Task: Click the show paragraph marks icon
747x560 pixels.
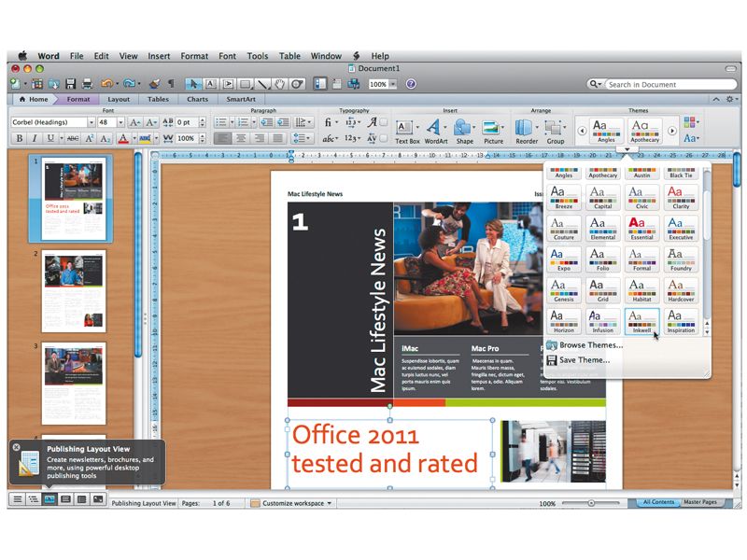Action: (x=171, y=84)
